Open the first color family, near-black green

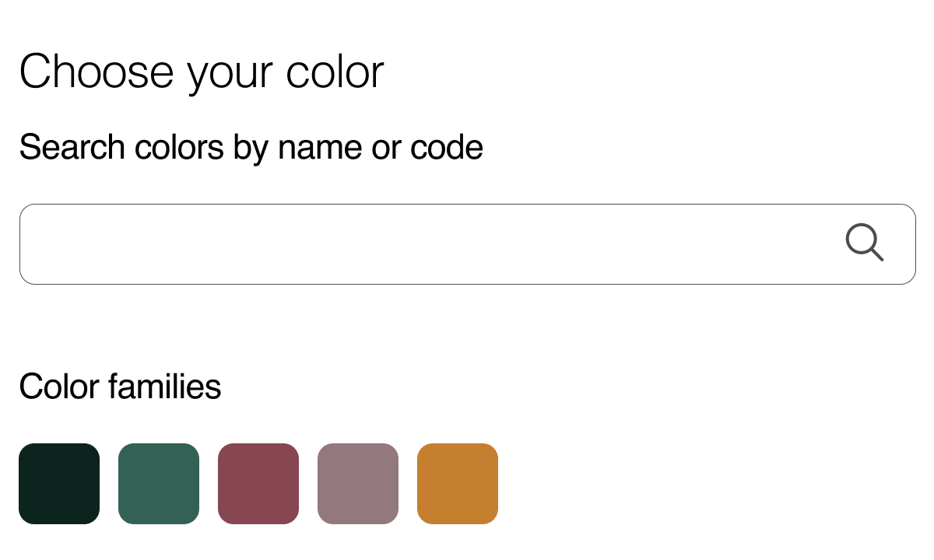click(59, 484)
